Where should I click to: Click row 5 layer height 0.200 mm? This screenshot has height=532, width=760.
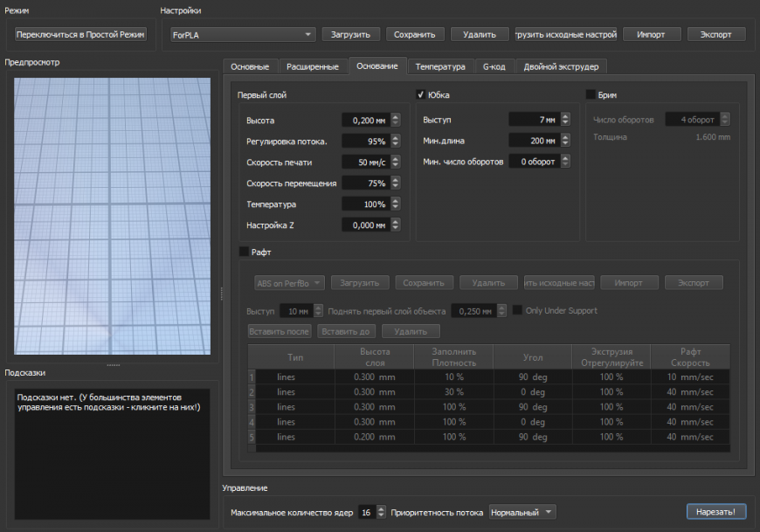click(x=374, y=437)
